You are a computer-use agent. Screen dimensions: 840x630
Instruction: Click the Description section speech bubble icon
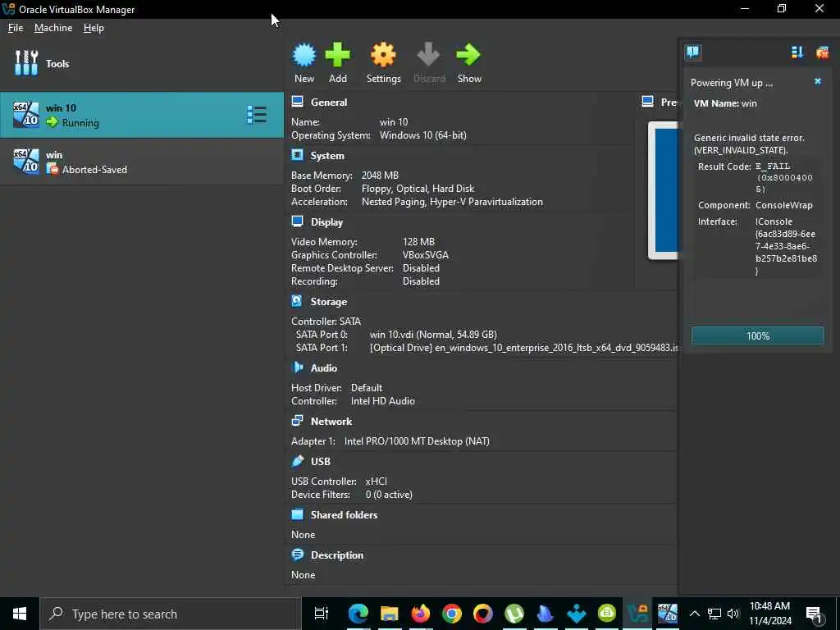[x=297, y=555]
